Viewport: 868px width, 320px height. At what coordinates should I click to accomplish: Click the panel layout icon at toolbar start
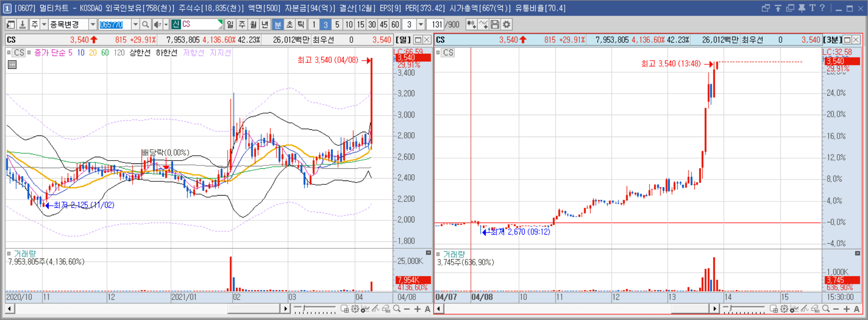(x=11, y=24)
